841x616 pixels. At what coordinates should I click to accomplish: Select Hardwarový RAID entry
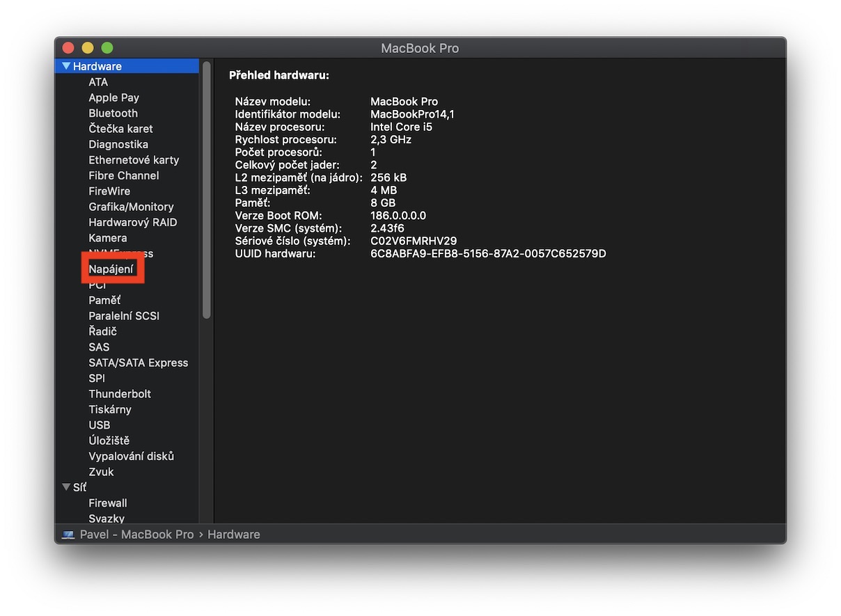(133, 222)
